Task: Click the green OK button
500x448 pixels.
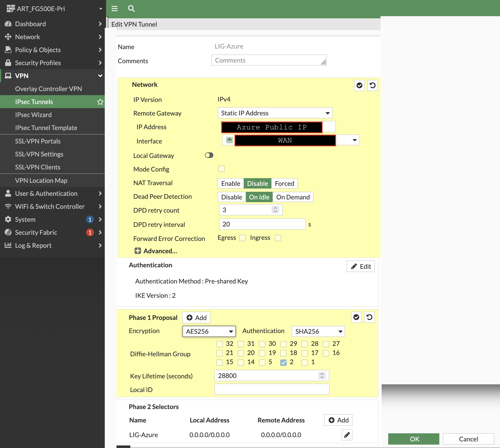Action: click(x=414, y=439)
